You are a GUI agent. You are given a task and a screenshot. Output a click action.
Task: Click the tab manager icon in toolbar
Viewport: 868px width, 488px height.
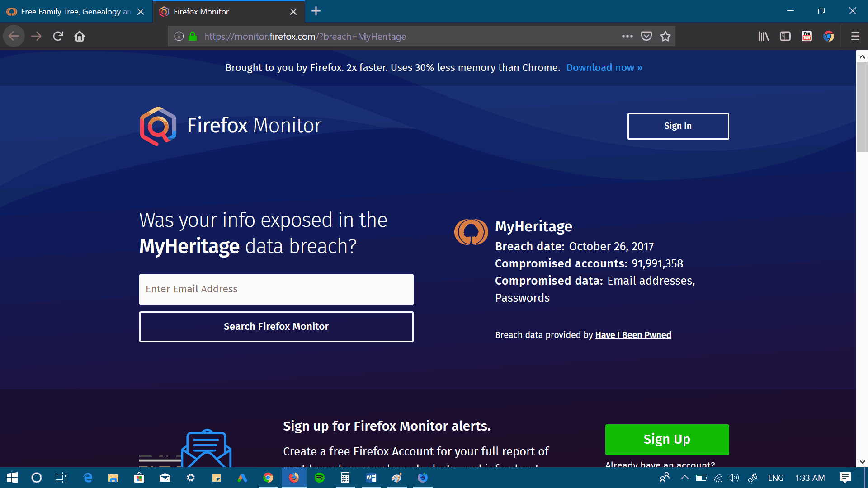point(785,36)
